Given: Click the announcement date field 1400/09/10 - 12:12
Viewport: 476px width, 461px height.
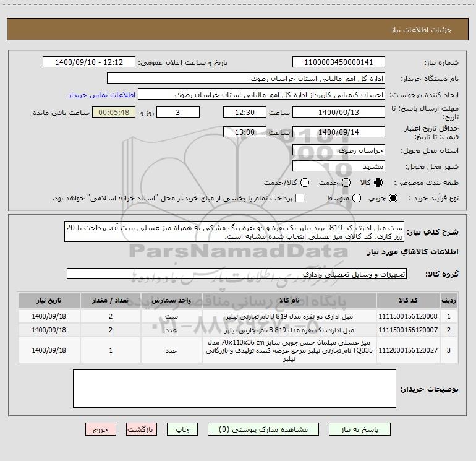Looking at the screenshot, I should click(89, 62).
